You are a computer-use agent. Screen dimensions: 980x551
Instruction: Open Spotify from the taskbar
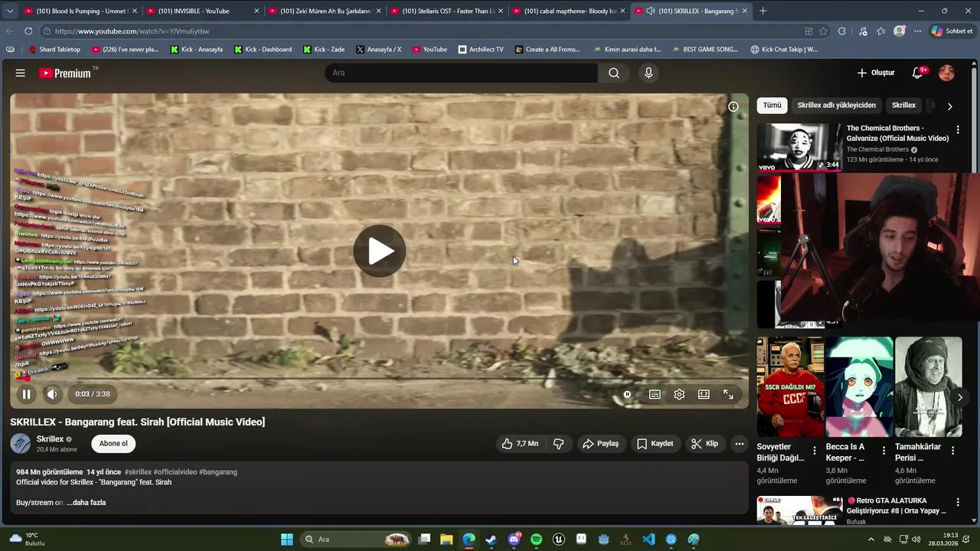(536, 540)
